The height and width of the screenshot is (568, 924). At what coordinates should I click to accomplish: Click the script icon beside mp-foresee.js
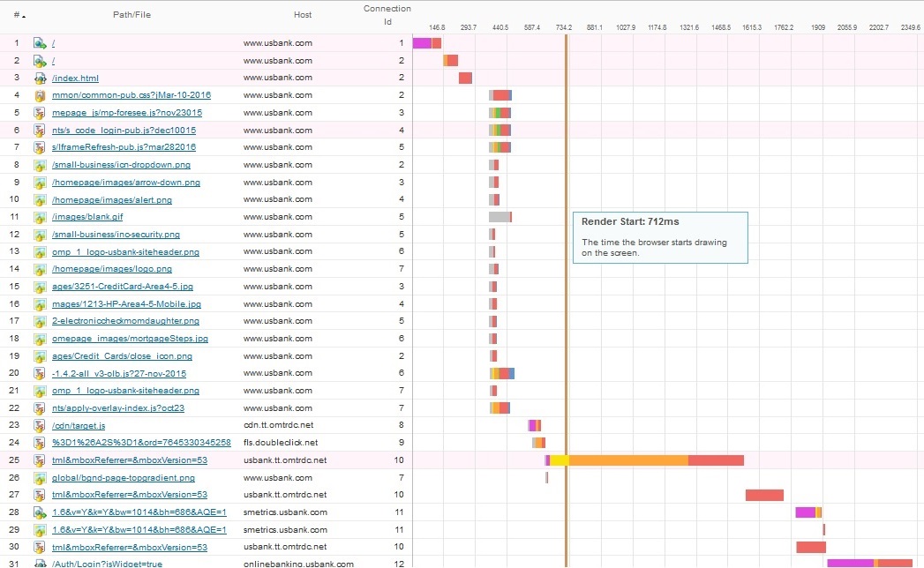(40, 113)
